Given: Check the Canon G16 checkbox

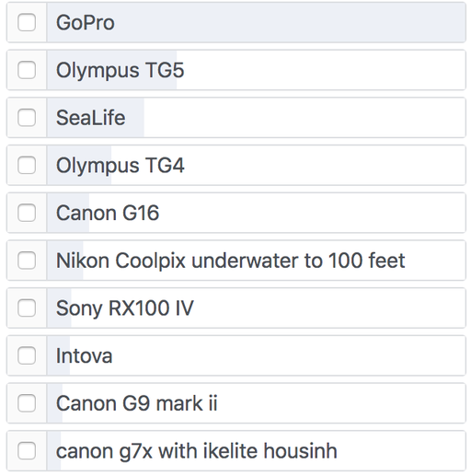Looking at the screenshot, I should [x=27, y=213].
